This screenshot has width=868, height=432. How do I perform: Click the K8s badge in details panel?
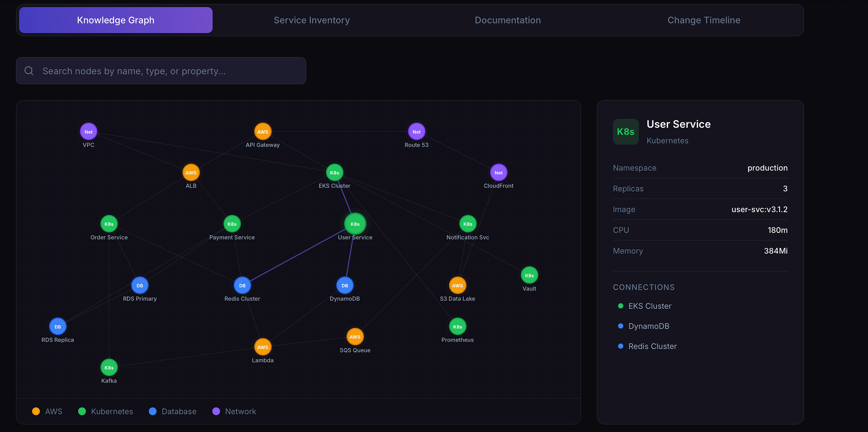tap(625, 132)
